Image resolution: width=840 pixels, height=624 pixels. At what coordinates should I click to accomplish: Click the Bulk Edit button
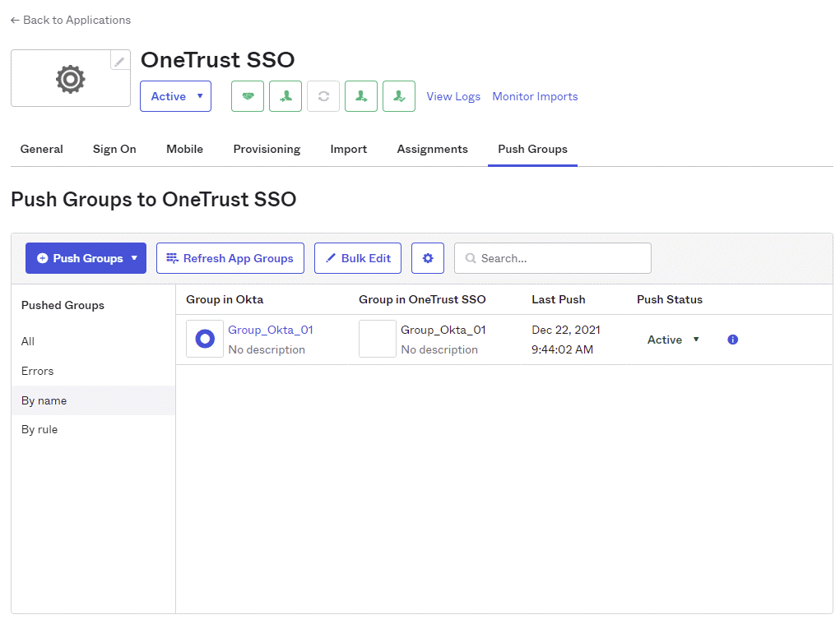[x=358, y=258]
